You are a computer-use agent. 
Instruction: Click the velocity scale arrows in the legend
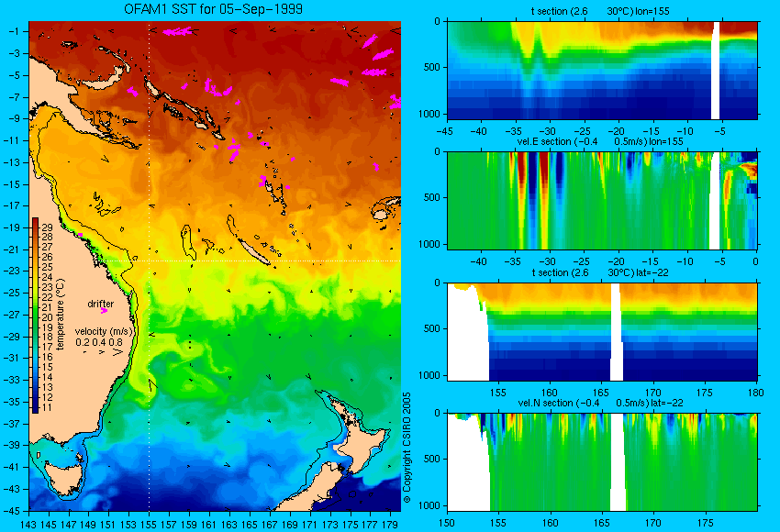point(104,352)
